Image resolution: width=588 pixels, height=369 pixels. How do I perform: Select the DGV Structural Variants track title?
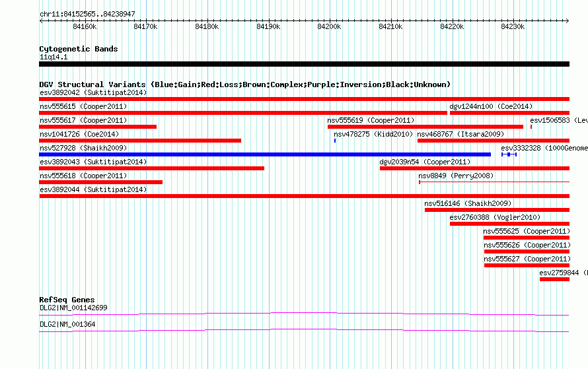(245, 84)
